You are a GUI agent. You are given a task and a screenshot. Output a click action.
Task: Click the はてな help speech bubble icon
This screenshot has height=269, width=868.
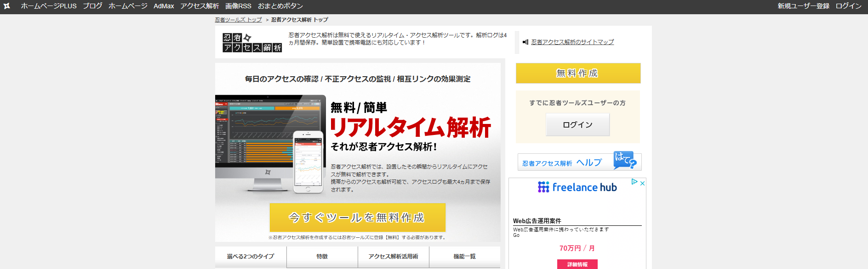[x=625, y=161]
